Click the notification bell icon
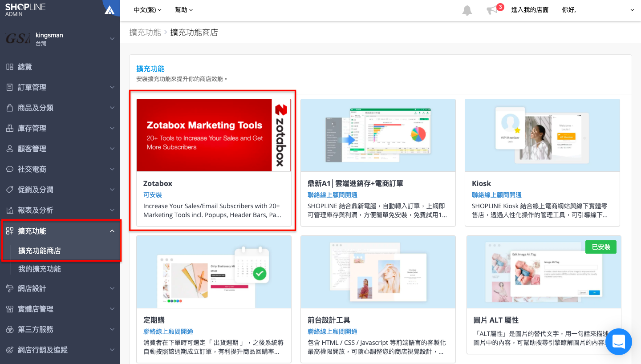The image size is (641, 364). click(467, 10)
